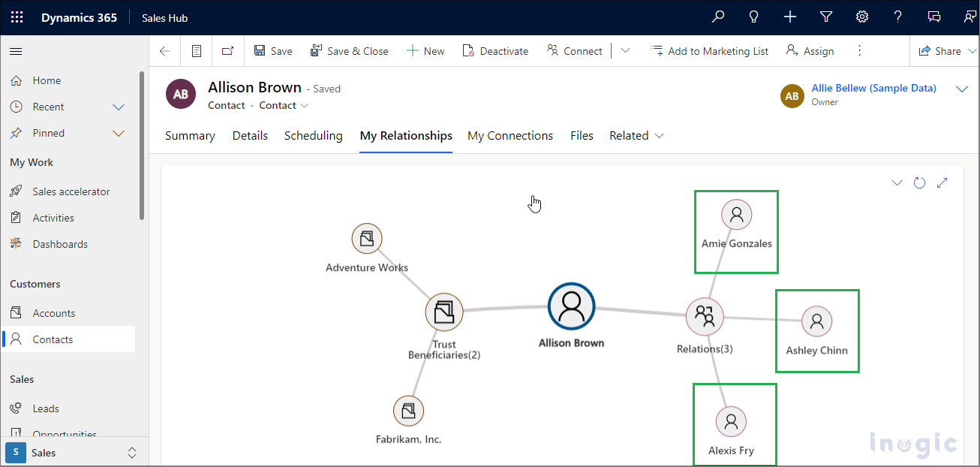Screen dimensions: 980x467
Task: Open Advanced Find filter icon
Action: 826,17
